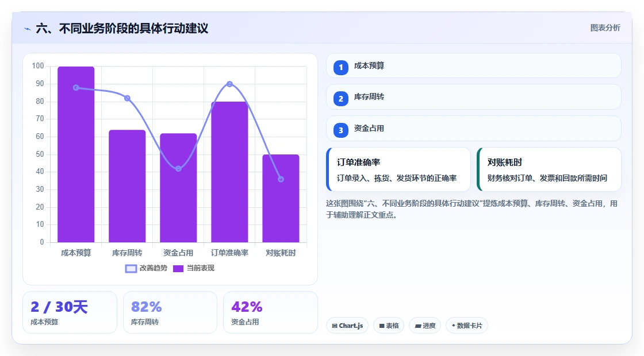
Task: Click the number 3 badge for 资金占用
Action: click(x=340, y=130)
